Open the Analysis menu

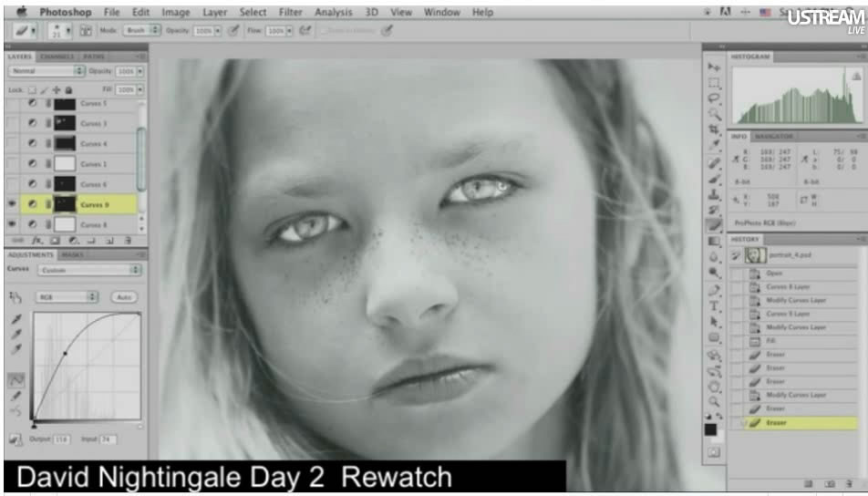(334, 12)
